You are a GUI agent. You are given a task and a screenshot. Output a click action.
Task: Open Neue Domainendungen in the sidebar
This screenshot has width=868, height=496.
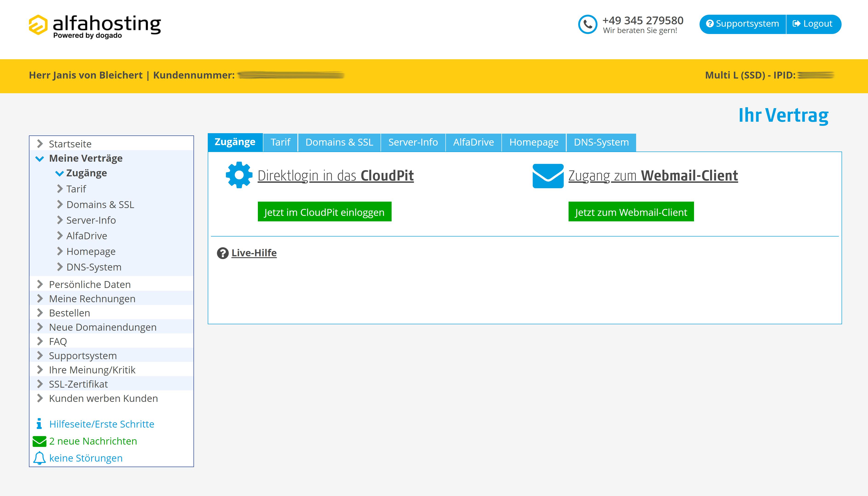point(103,327)
